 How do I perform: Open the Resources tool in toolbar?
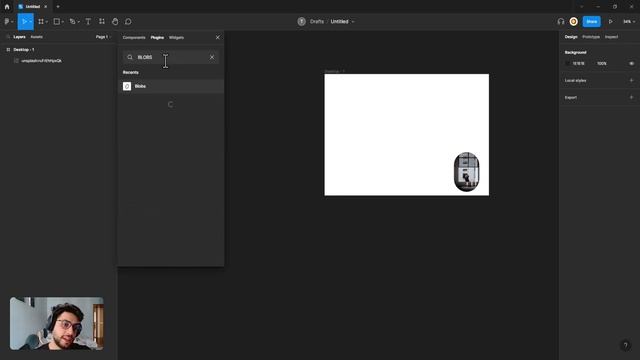[102, 22]
